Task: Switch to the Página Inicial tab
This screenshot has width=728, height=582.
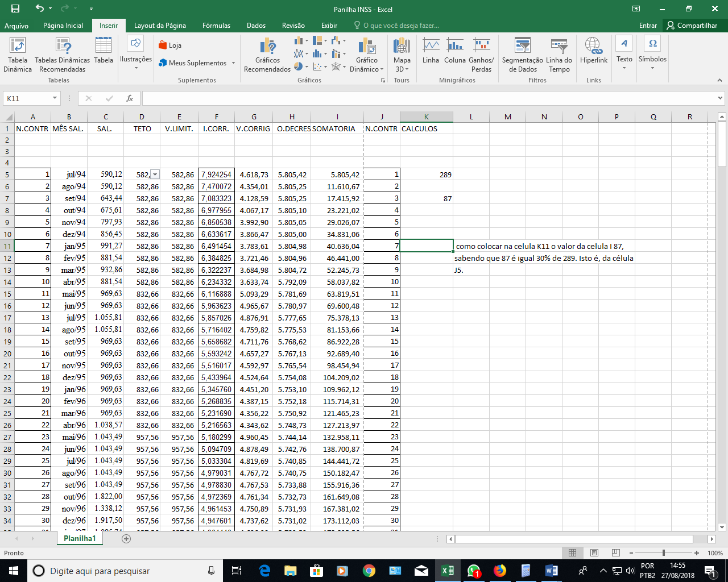Action: coord(63,26)
